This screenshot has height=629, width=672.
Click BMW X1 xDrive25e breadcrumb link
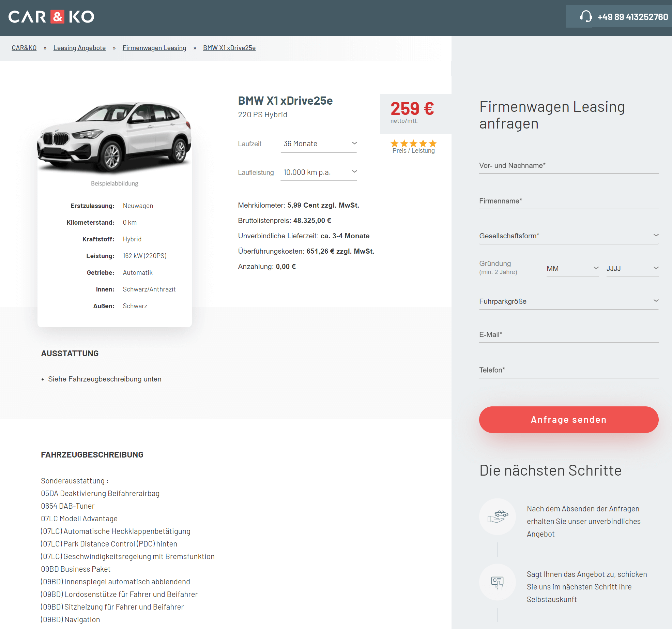pyautogui.click(x=229, y=48)
